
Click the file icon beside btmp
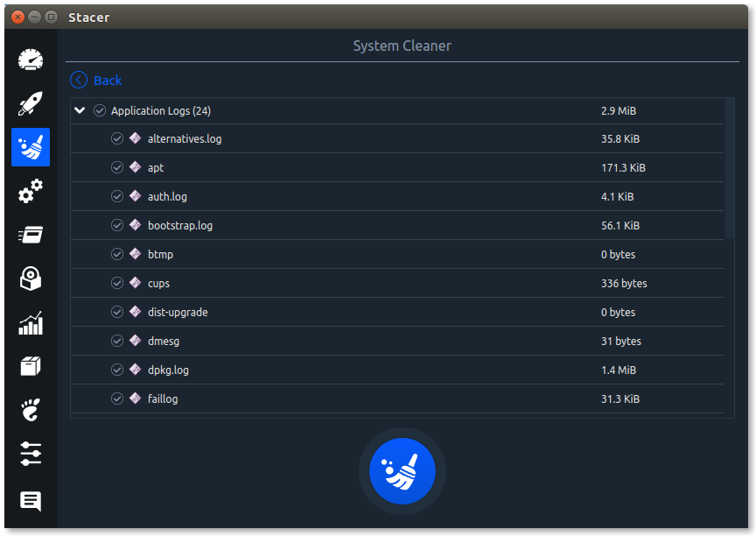136,254
